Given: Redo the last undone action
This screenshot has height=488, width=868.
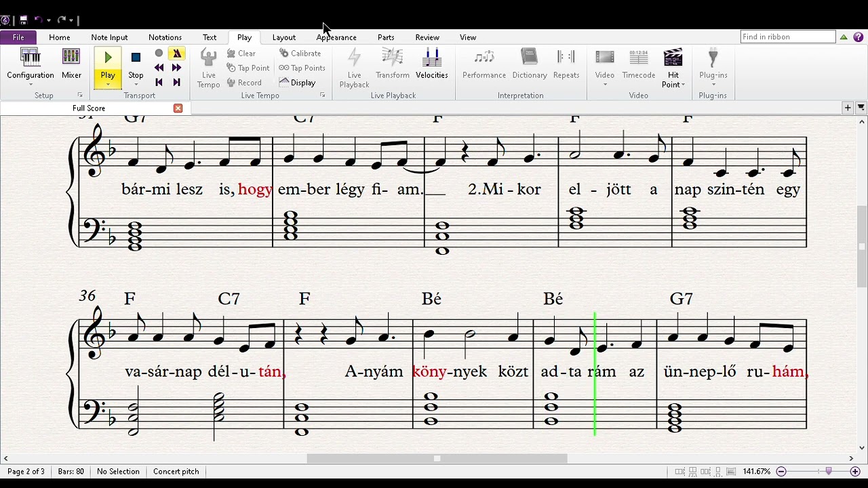Looking at the screenshot, I should [61, 20].
